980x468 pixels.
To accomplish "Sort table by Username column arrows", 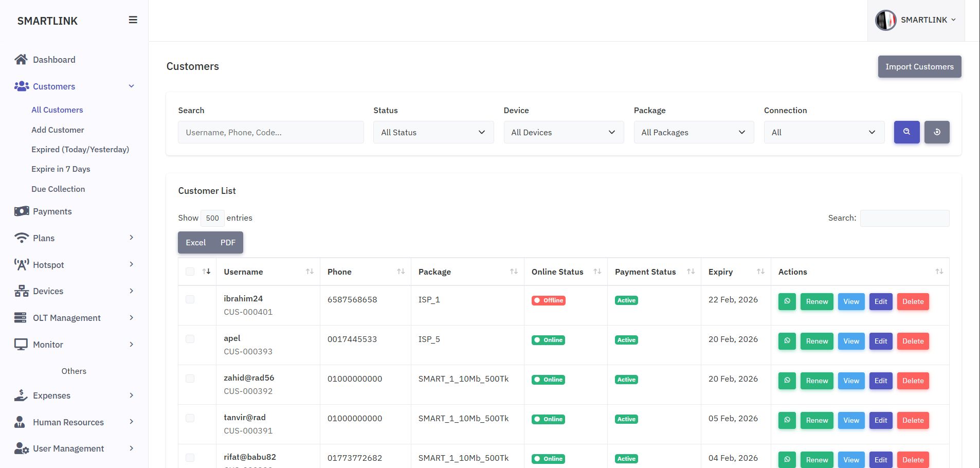I will [310, 272].
